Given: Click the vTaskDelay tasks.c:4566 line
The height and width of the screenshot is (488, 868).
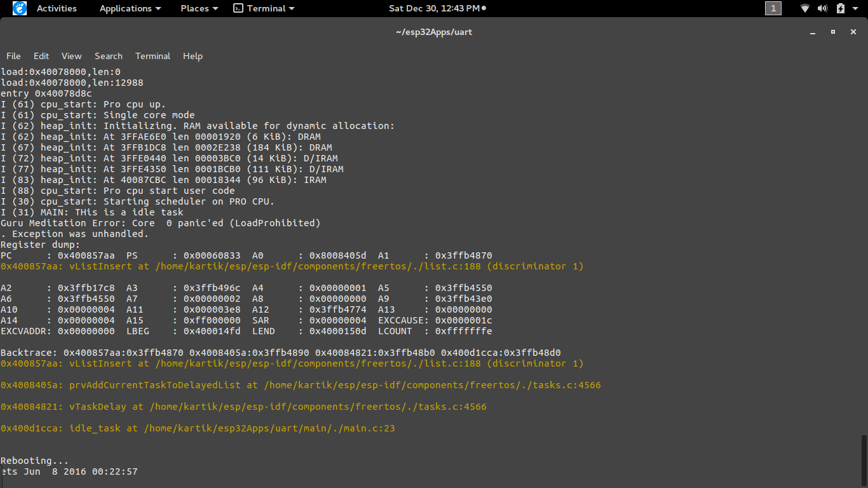Looking at the screenshot, I should 243,407.
